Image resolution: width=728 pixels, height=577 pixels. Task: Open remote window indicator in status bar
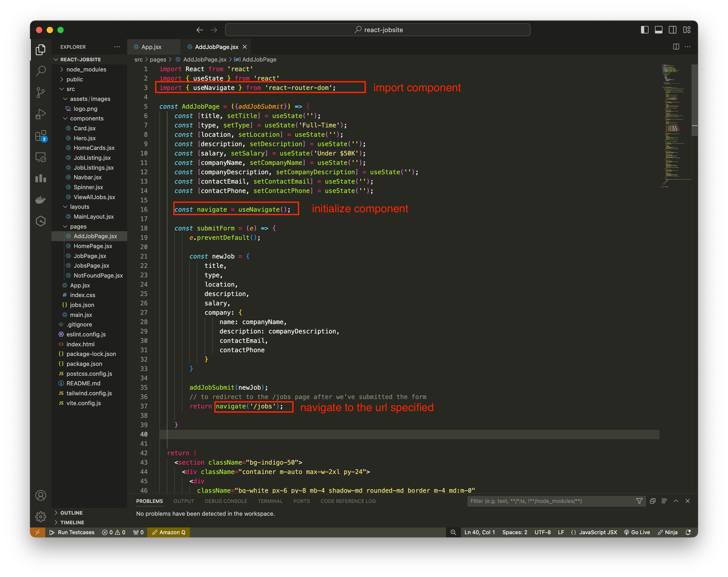coord(37,532)
